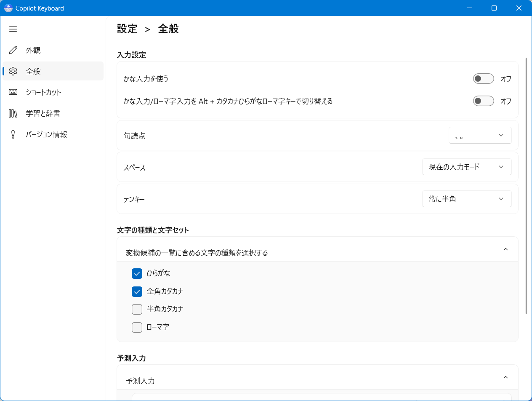Click the Copilot Keyboard app icon in title bar

tap(8, 8)
